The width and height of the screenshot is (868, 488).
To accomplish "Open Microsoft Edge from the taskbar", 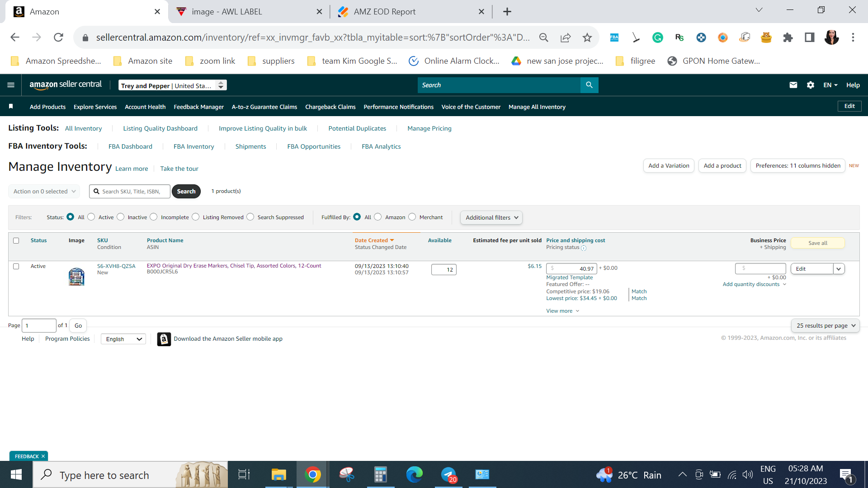I will (415, 474).
